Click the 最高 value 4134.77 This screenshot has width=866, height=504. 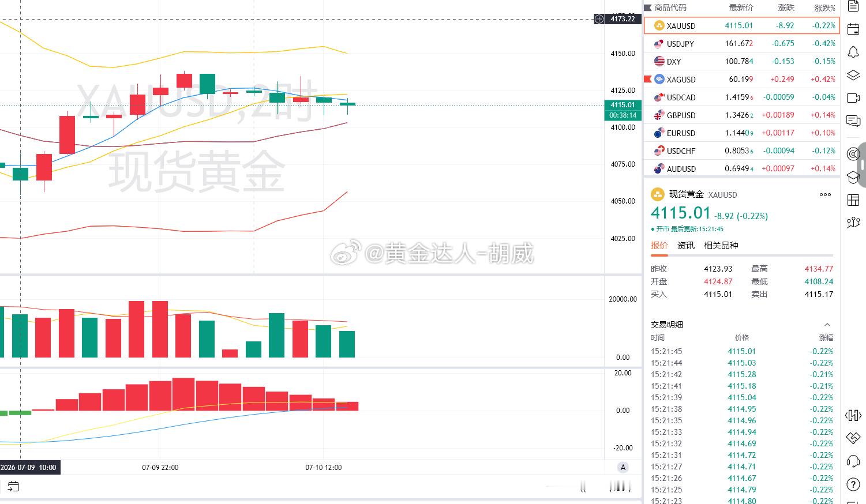pos(819,269)
